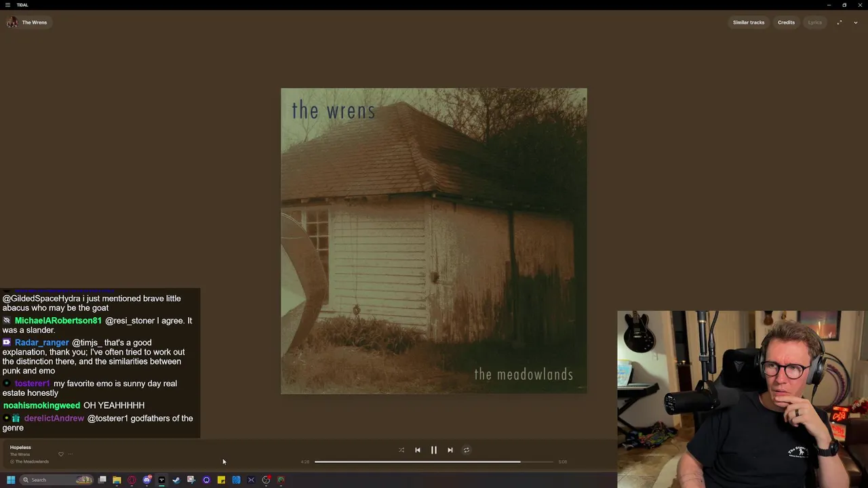Skip to the previous track
Screen dimensions: 868x488
(x=418, y=450)
